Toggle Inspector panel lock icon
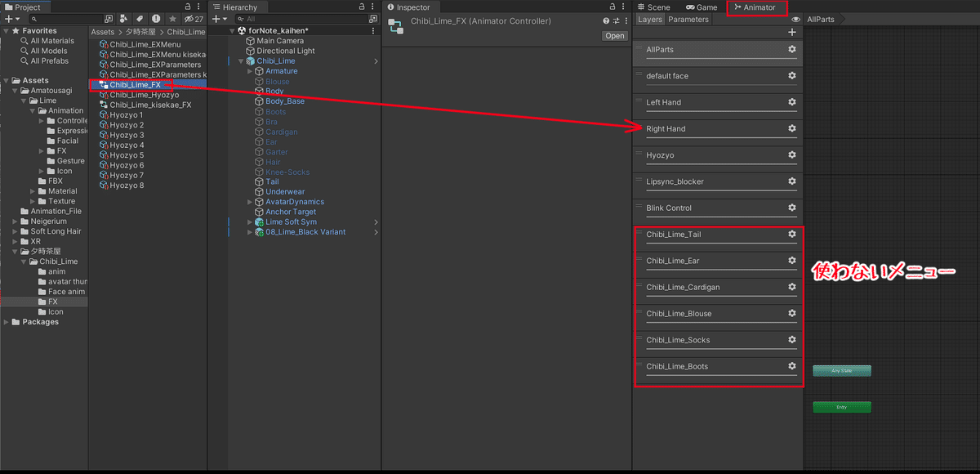Image resolution: width=980 pixels, height=474 pixels. [613, 7]
